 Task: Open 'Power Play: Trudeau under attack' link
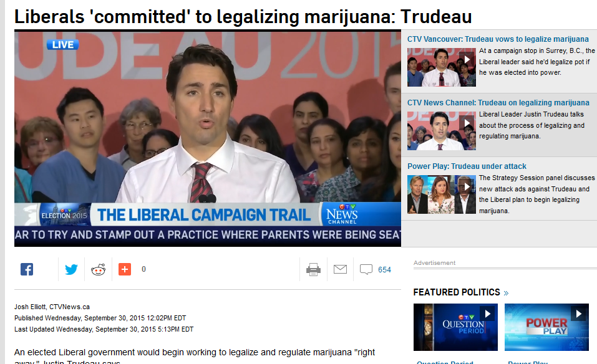[467, 166]
